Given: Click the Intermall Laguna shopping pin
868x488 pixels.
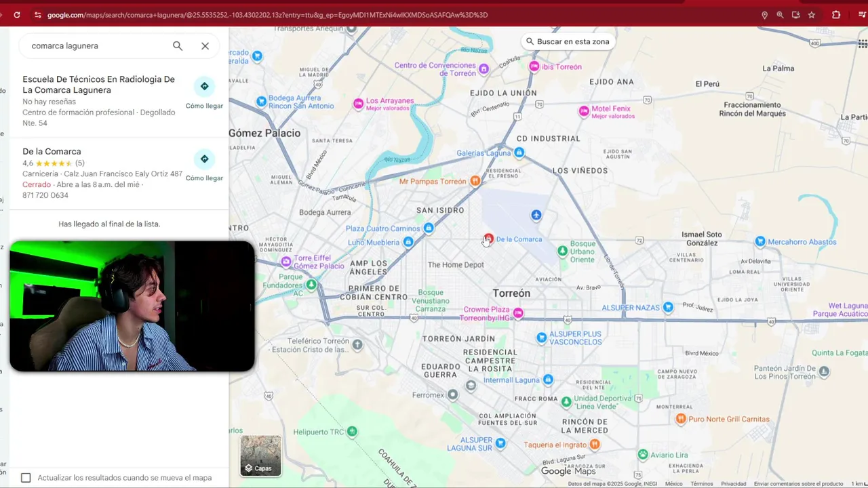Looking at the screenshot, I should (x=548, y=380).
